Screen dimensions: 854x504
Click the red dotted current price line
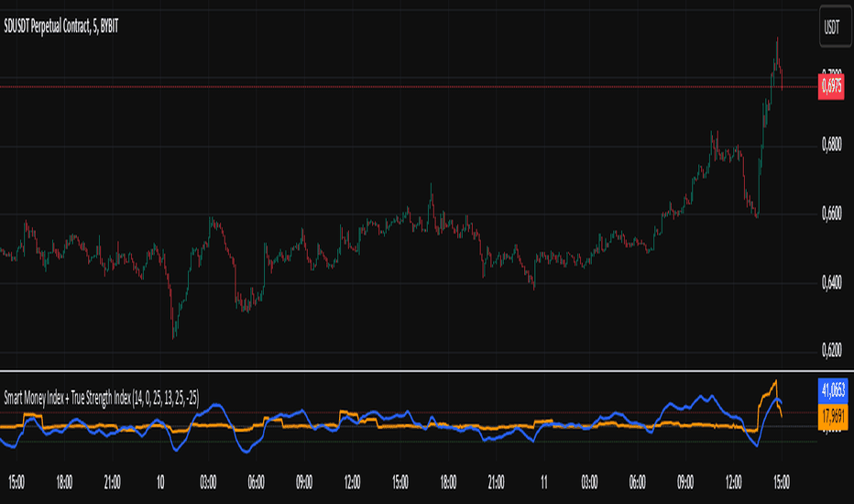409,87
